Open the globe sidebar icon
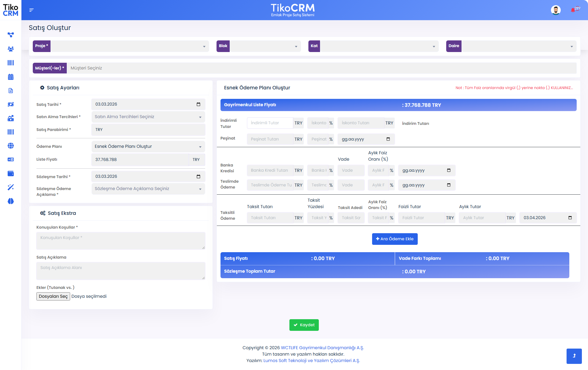 [x=11, y=146]
